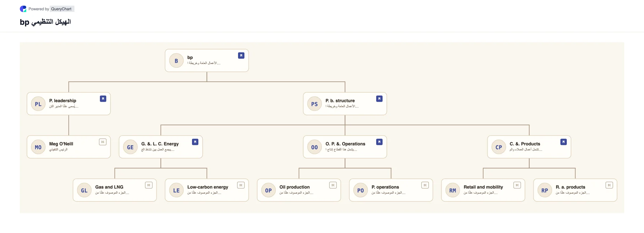Click the GL avatar circle

pos(84,191)
